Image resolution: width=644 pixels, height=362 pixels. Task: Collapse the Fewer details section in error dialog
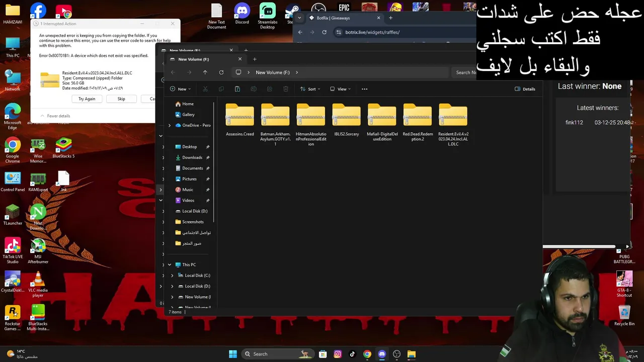pyautogui.click(x=55, y=116)
